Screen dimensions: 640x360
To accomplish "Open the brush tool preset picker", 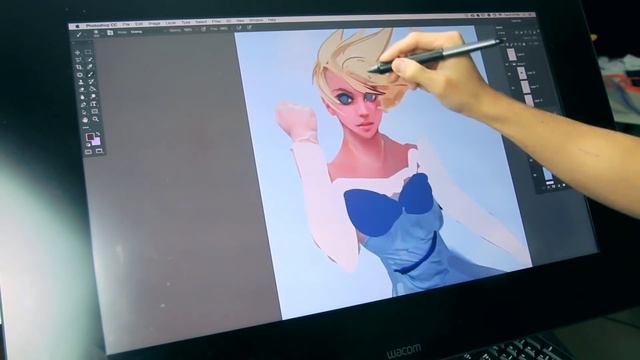I will (x=79, y=34).
